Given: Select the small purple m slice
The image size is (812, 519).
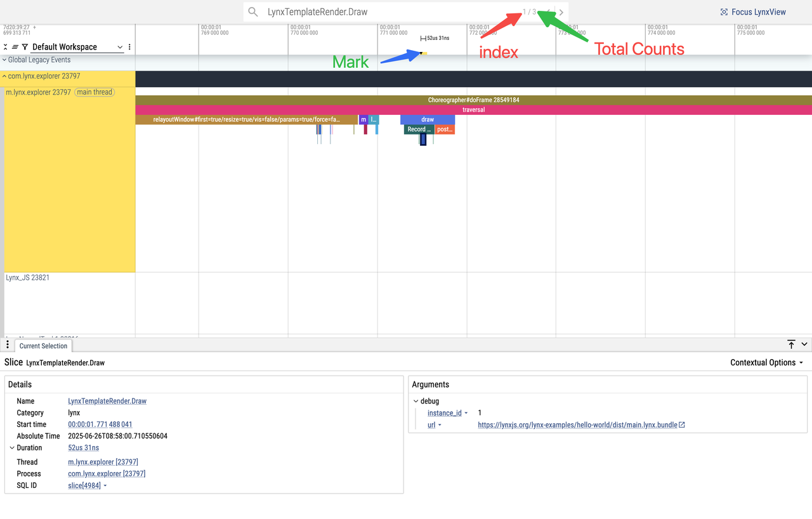Looking at the screenshot, I should click(x=363, y=119).
